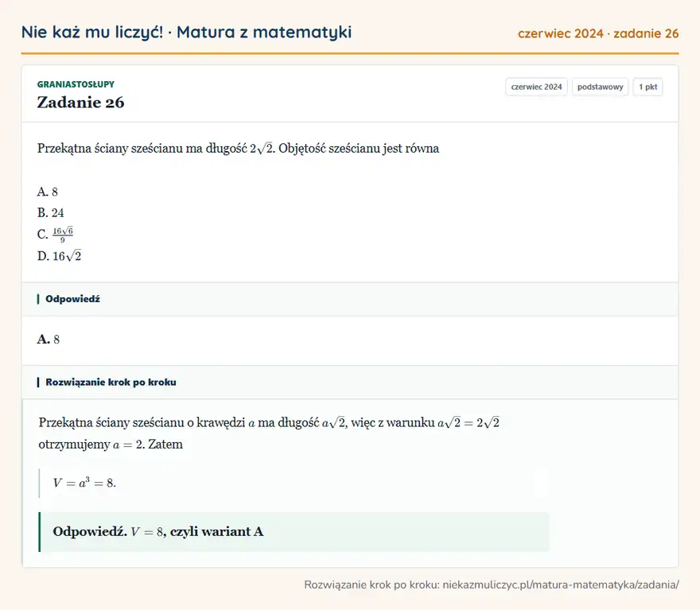
Task: Select answer option D. 16√2
Action: coord(60,256)
